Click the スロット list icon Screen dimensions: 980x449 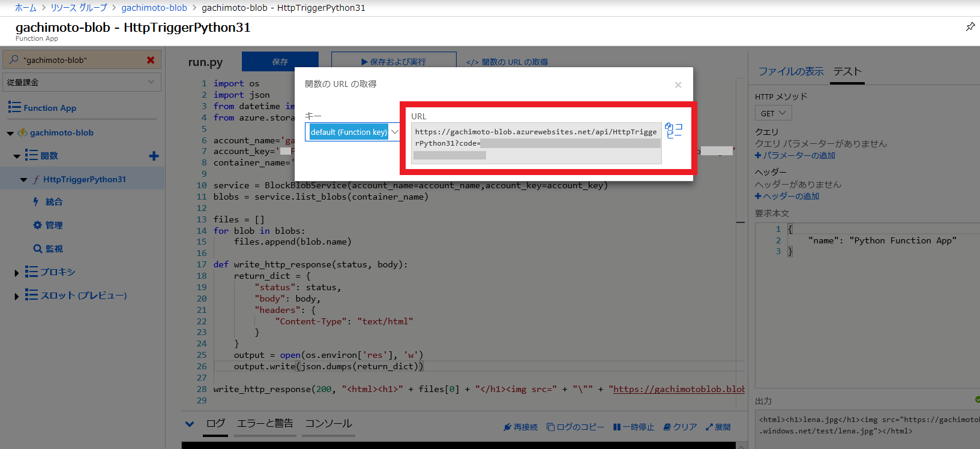(31, 294)
